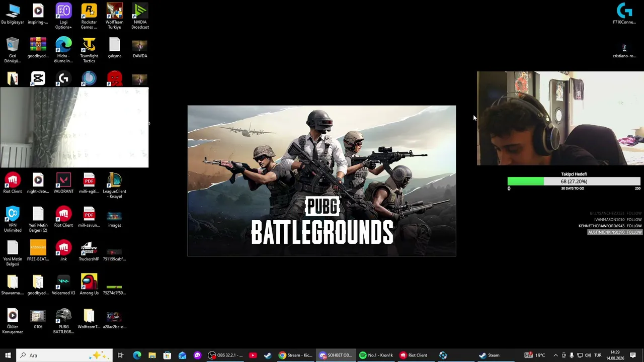Open the 19°C weather widget

tap(535, 355)
